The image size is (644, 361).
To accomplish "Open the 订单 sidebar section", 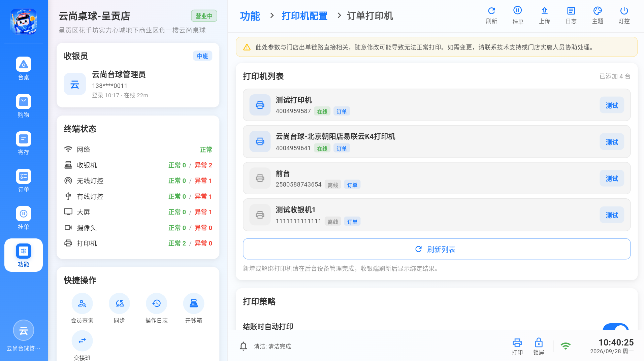I will [x=23, y=181].
